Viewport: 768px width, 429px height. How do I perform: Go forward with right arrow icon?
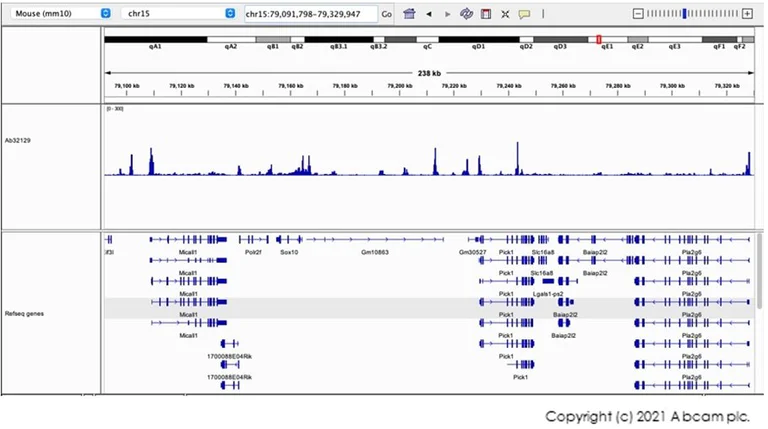[x=447, y=14]
